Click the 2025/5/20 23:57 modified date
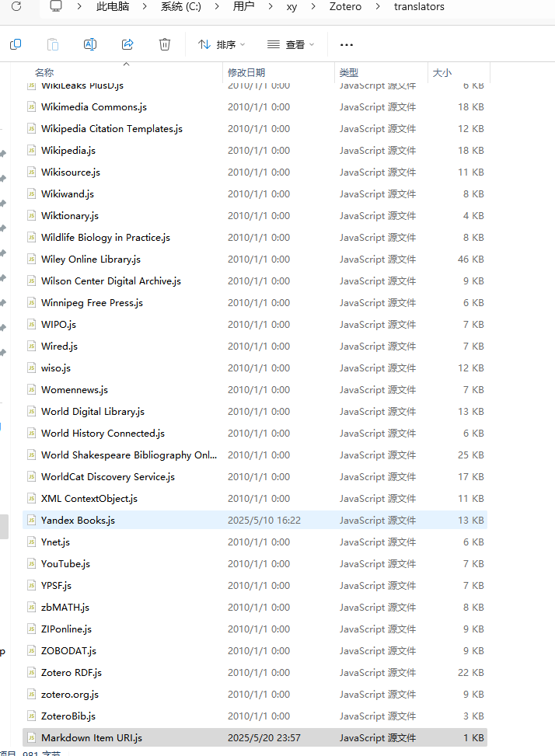Screen dimensions: 555x756 coord(264,737)
